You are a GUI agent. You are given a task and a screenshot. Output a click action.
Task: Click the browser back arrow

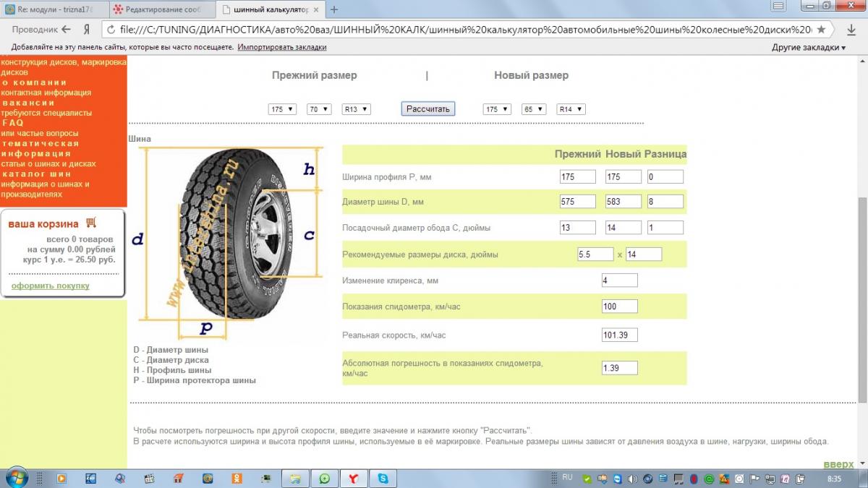tap(66, 30)
